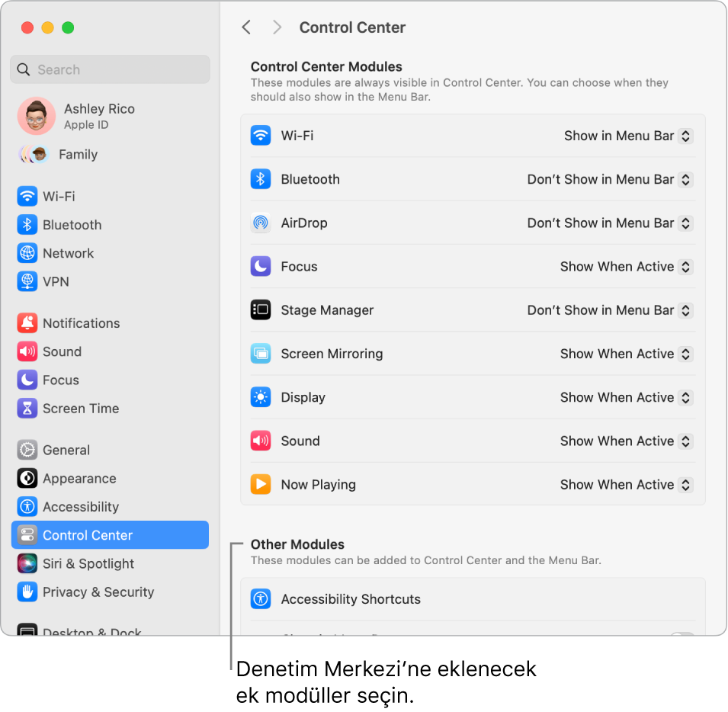Image resolution: width=728 pixels, height=712 pixels.
Task: Select Control Center label in the sidebar
Action: 88,535
